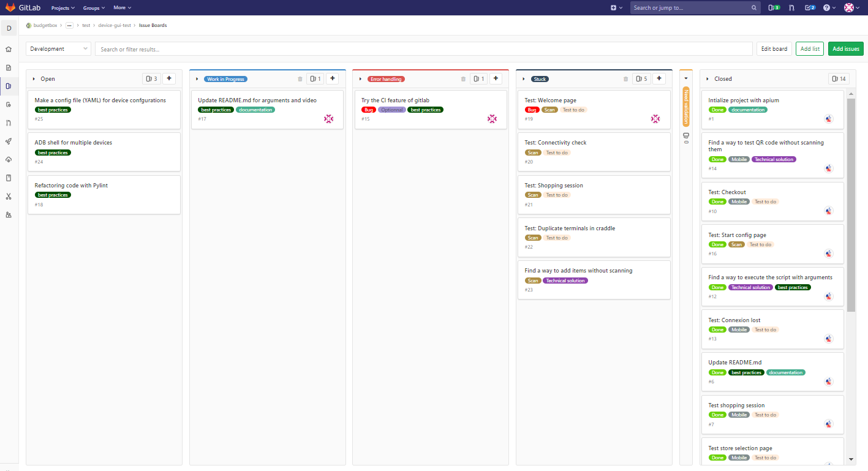Open Merge Requests from left sidebar
Screen dimensions: 868x471
pyautogui.click(x=9, y=122)
